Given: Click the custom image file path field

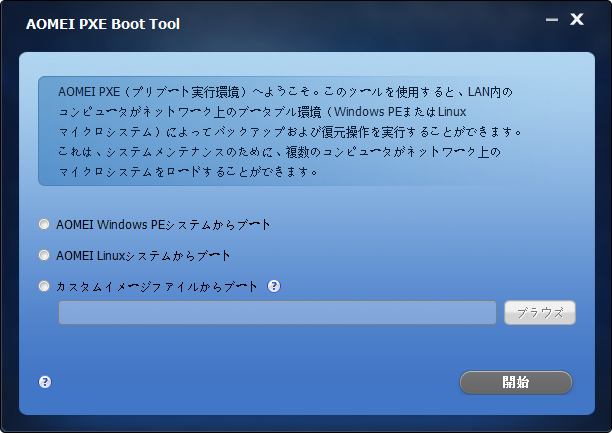Looking at the screenshot, I should pyautogui.click(x=278, y=312).
